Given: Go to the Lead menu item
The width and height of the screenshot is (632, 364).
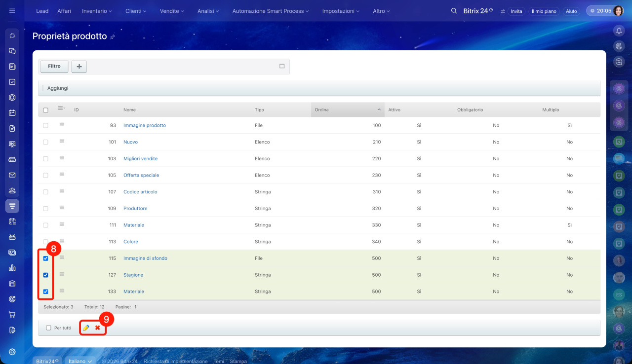Looking at the screenshot, I should (42, 11).
